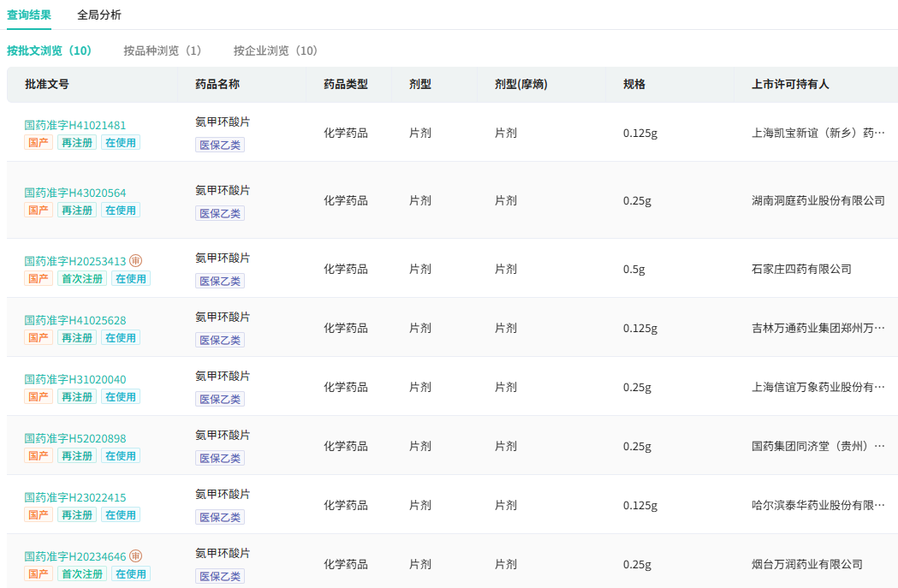
Task: Open approval number 国药准字H52020898
Action: coord(75,439)
